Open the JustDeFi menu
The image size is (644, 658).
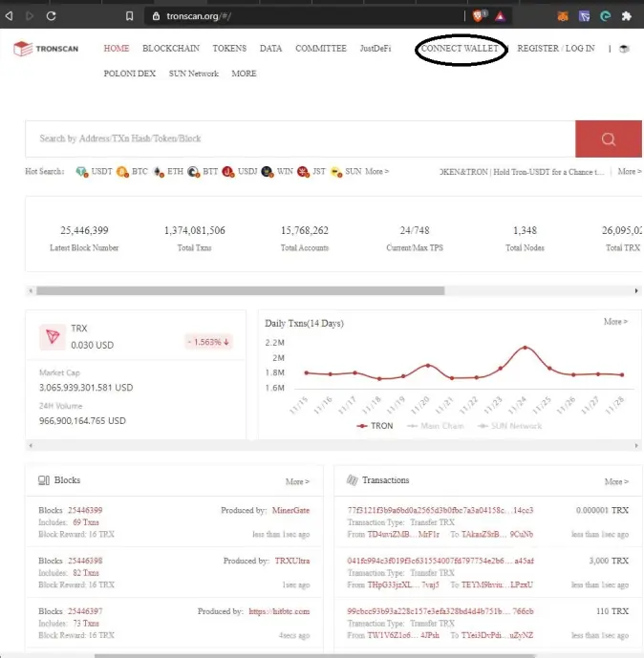[x=376, y=49]
